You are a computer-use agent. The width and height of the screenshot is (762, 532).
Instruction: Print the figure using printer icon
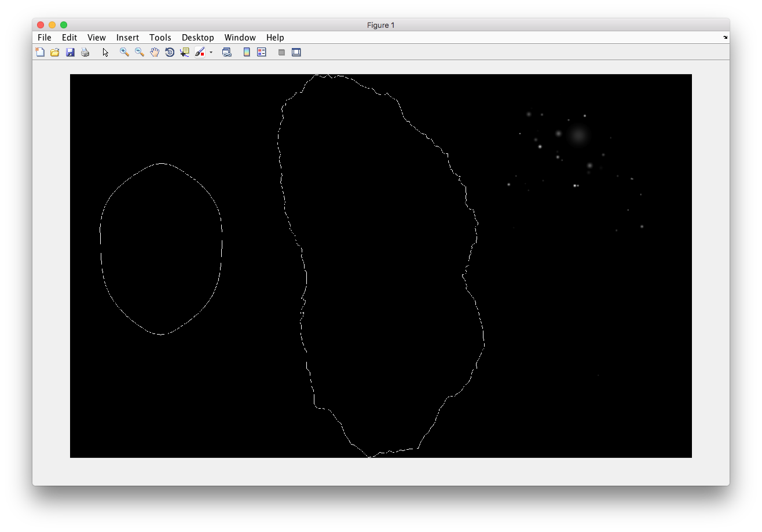click(85, 52)
